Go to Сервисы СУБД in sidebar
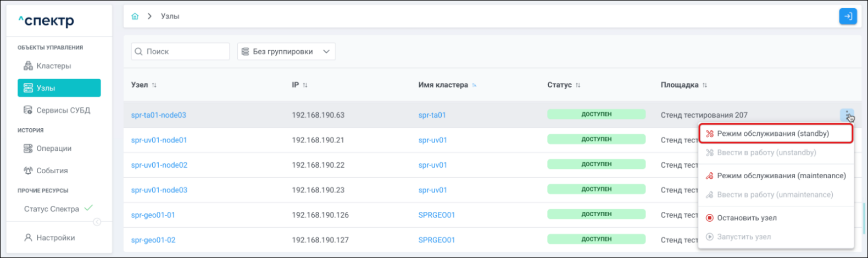868x258 pixels. pos(63,110)
